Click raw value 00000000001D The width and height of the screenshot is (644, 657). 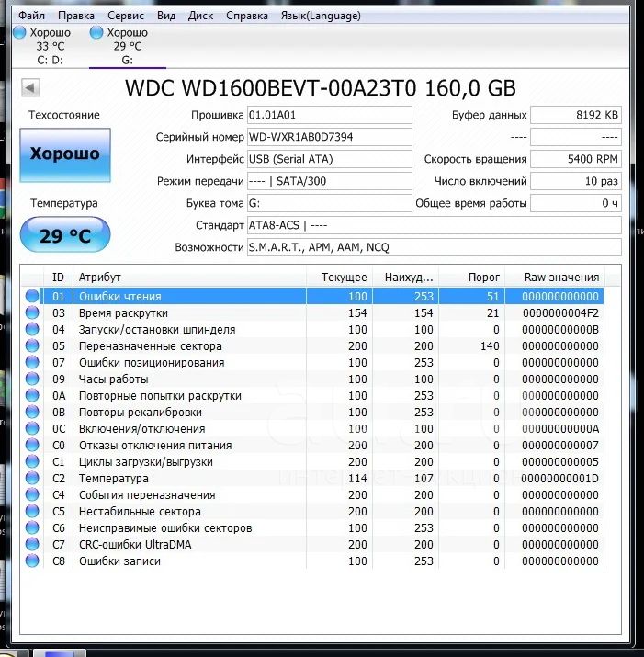click(559, 479)
